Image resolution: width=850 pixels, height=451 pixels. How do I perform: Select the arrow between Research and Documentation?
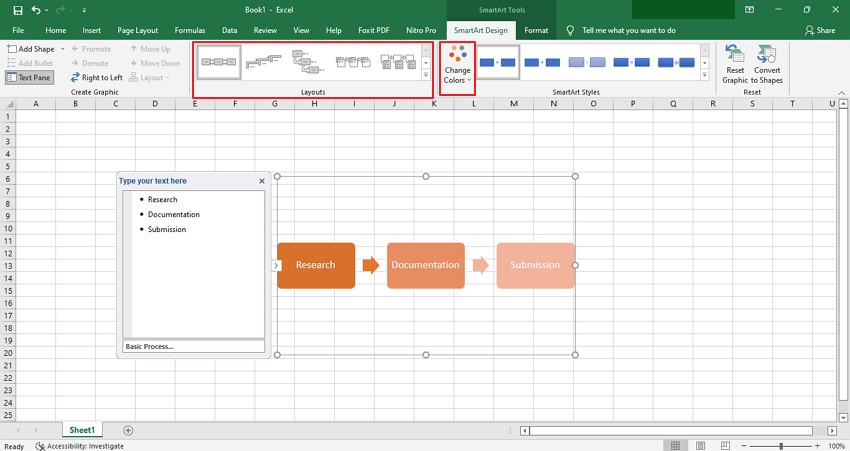pos(371,265)
